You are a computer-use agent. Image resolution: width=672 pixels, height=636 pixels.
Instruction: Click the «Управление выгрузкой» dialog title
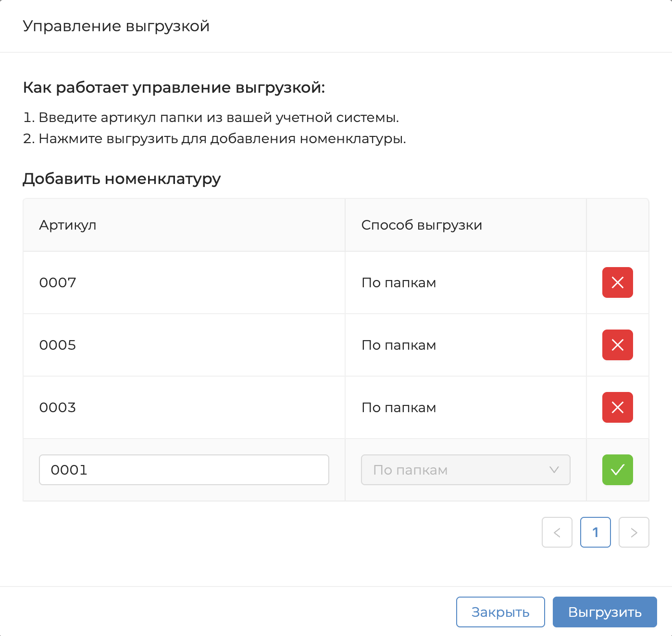116,26
